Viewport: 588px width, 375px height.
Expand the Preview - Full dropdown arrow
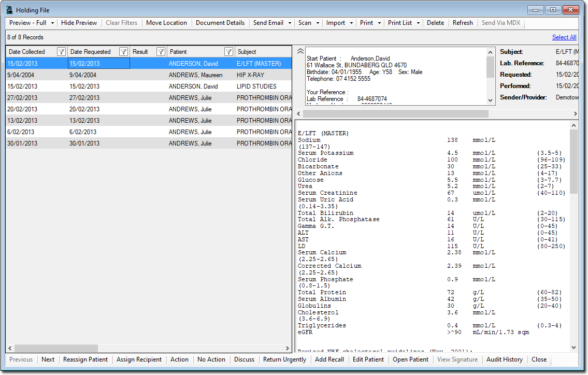click(52, 23)
